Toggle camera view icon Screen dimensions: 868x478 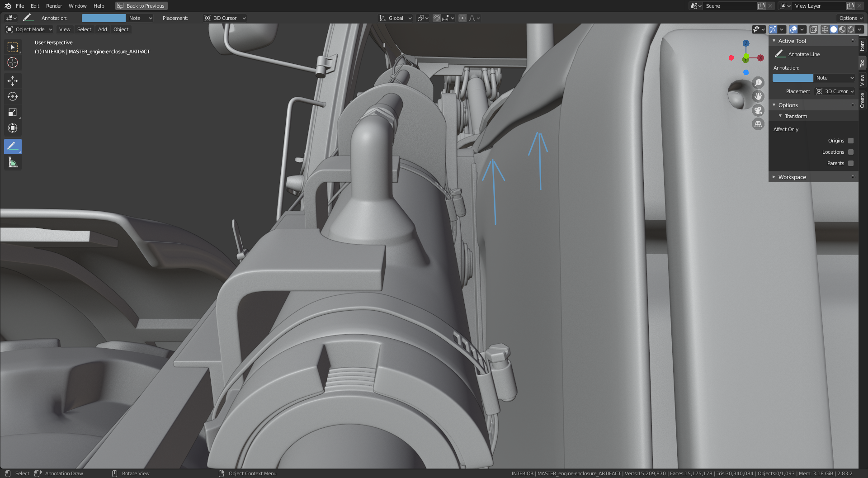pyautogui.click(x=758, y=110)
